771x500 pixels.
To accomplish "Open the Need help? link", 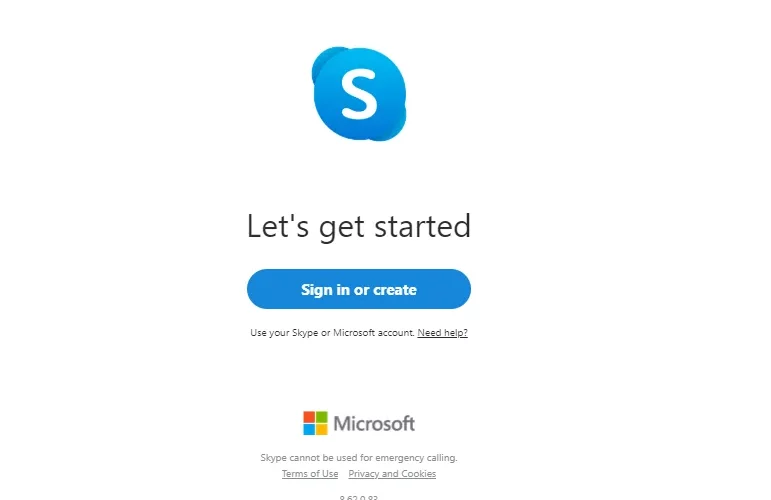I will coord(443,333).
